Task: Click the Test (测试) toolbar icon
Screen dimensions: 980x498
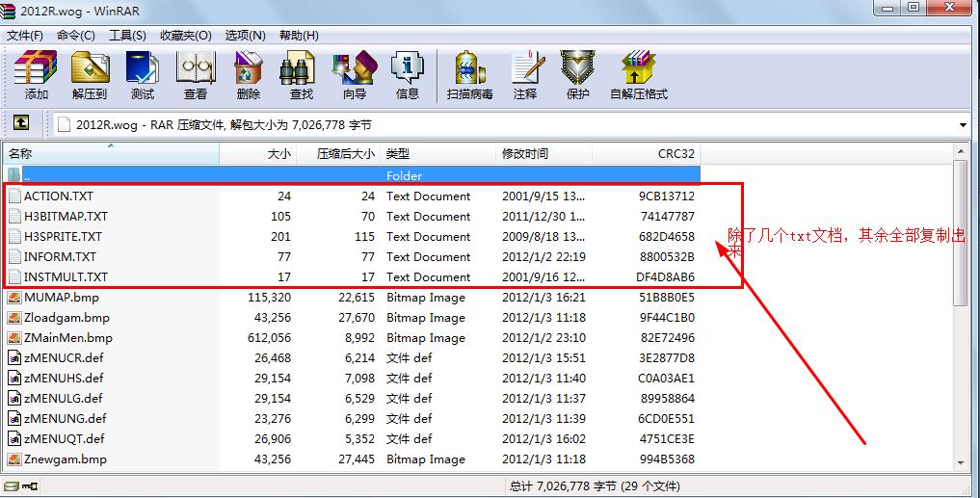Action: click(x=142, y=68)
